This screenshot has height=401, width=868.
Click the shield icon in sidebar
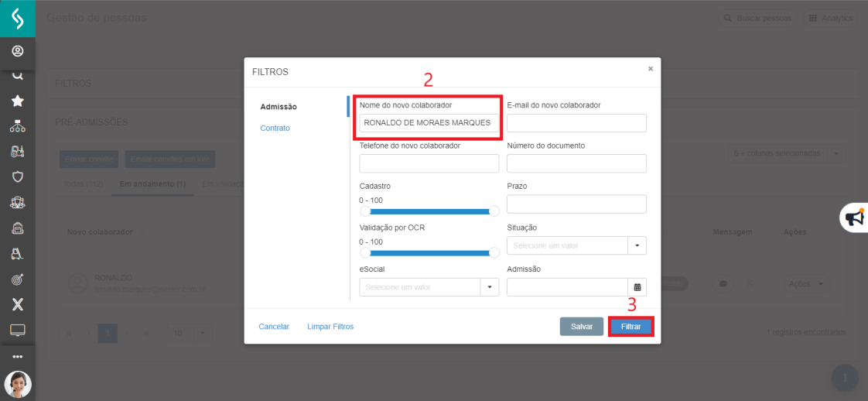click(17, 177)
